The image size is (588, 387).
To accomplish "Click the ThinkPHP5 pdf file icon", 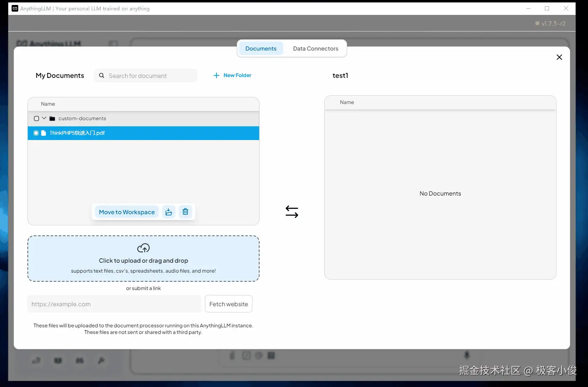I will click(44, 133).
